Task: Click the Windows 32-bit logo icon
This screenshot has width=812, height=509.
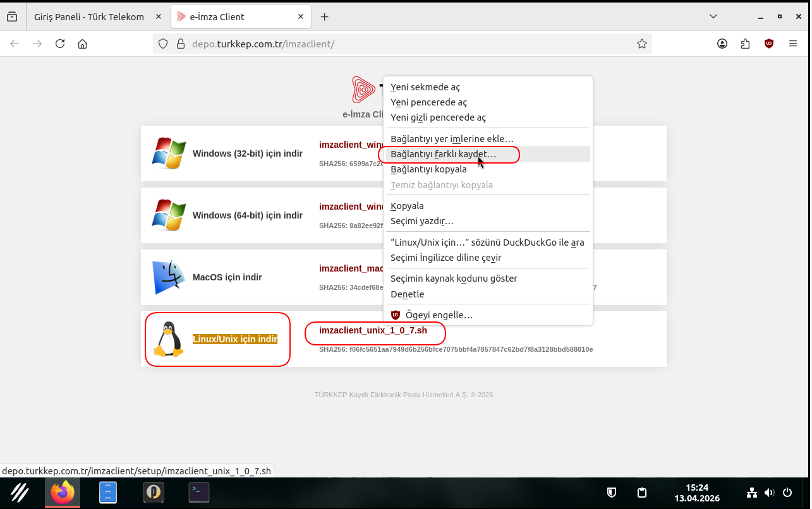Action: coord(169,153)
